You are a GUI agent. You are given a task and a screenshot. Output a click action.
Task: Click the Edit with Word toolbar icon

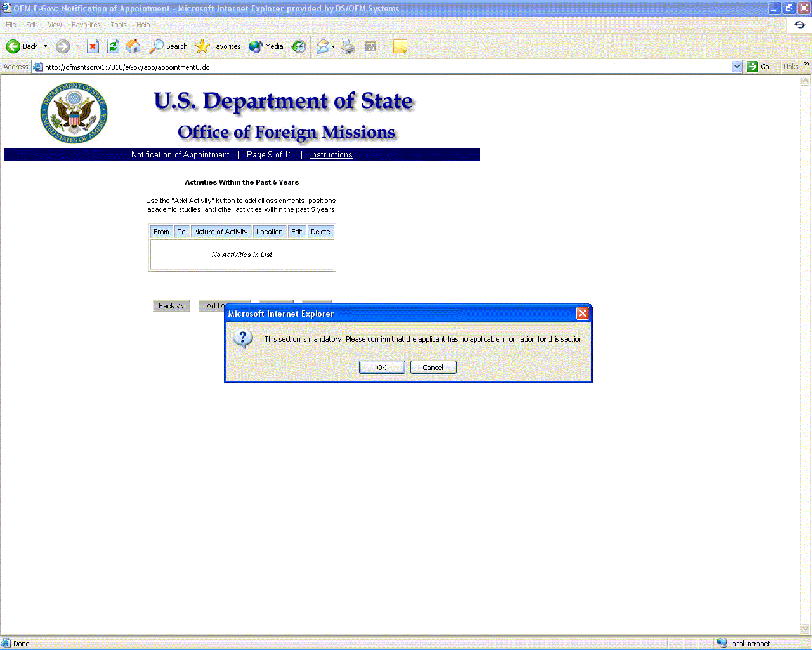point(370,46)
